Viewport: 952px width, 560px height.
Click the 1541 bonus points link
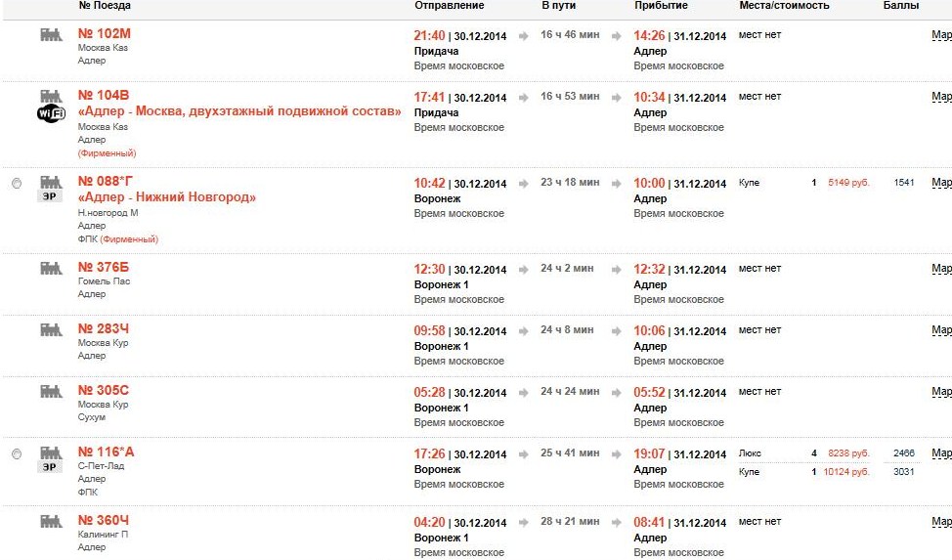tap(904, 183)
